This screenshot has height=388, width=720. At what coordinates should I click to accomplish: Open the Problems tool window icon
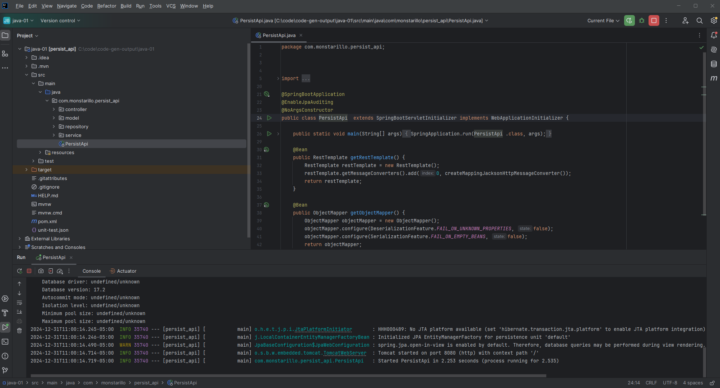[x=5, y=356]
